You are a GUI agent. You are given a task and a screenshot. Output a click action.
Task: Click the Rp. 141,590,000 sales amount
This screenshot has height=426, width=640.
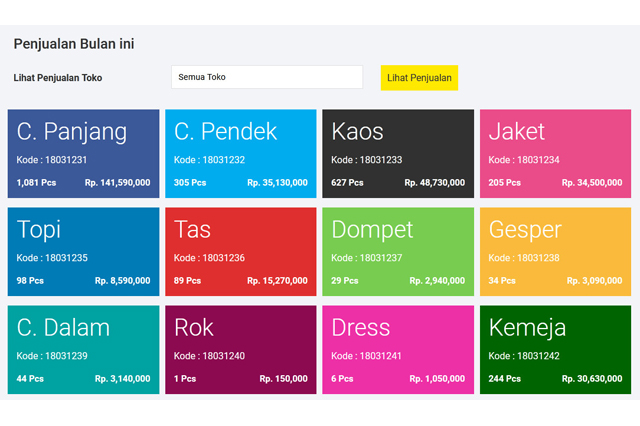(x=117, y=183)
